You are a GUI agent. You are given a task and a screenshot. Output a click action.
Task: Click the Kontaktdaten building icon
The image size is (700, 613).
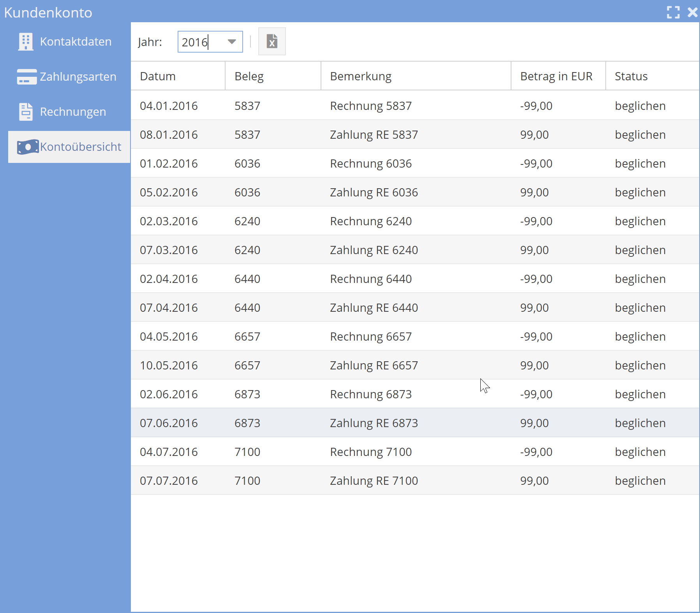point(26,41)
